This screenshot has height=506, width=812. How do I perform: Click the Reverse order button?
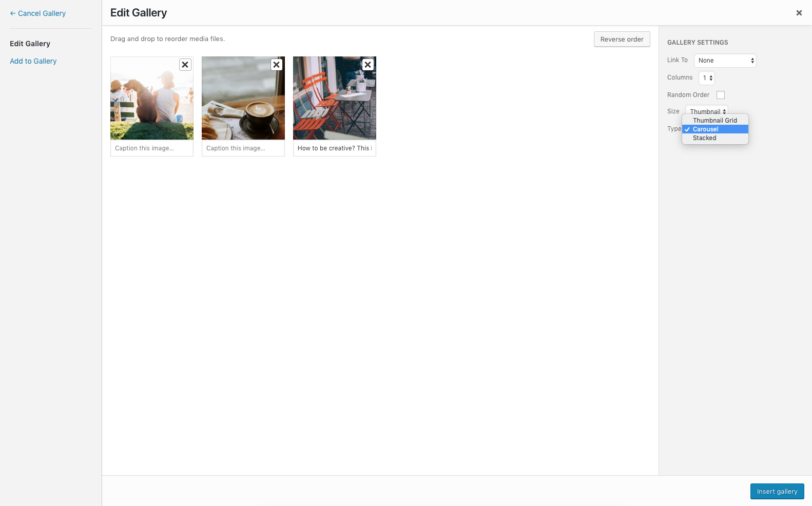(622, 39)
